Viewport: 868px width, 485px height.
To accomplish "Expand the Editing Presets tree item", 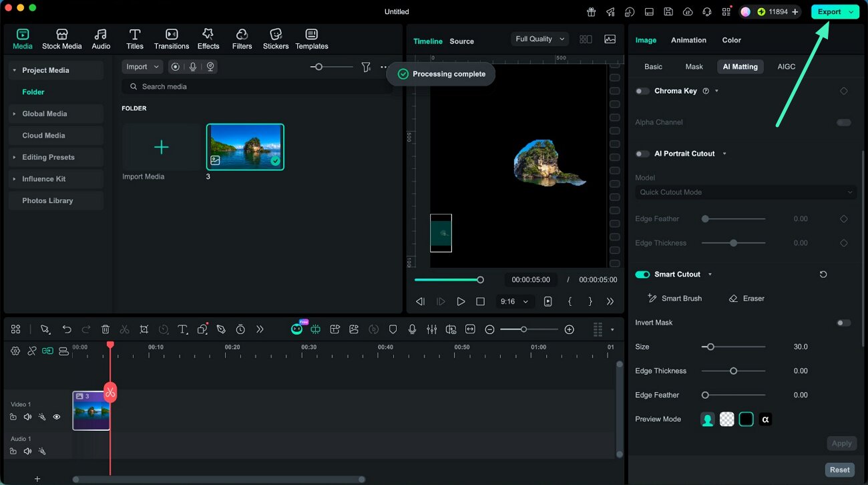I will coord(14,157).
